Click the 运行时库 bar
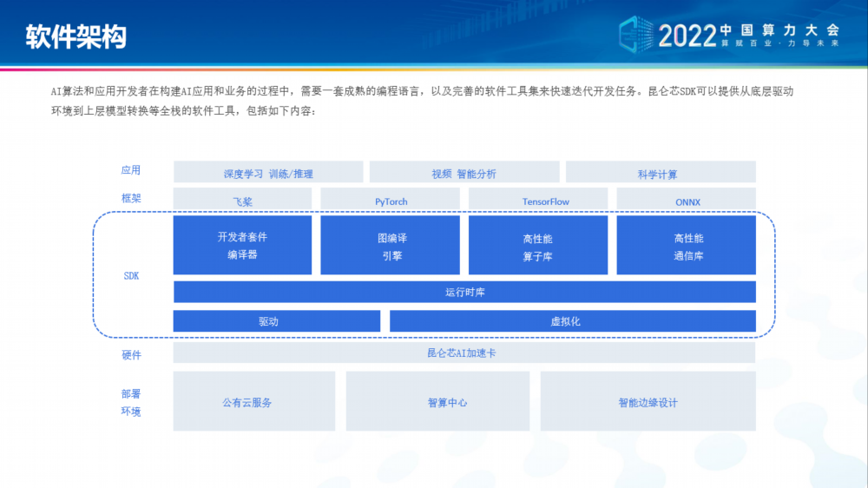This screenshot has width=868, height=488. coord(464,292)
